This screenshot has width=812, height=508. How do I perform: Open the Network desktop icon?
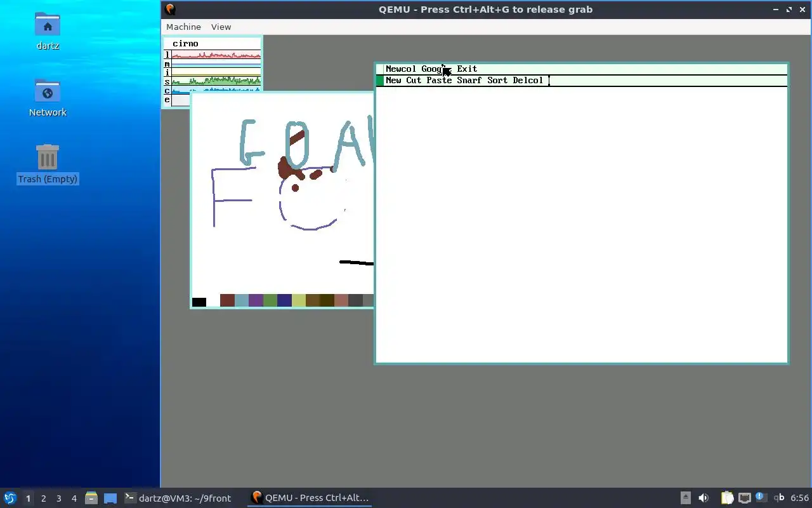(x=48, y=98)
